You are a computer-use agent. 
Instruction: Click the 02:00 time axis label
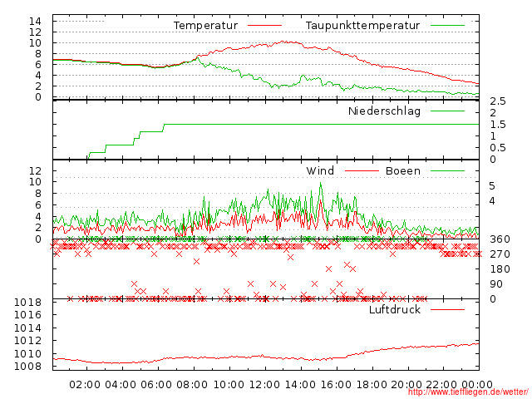tap(85, 385)
